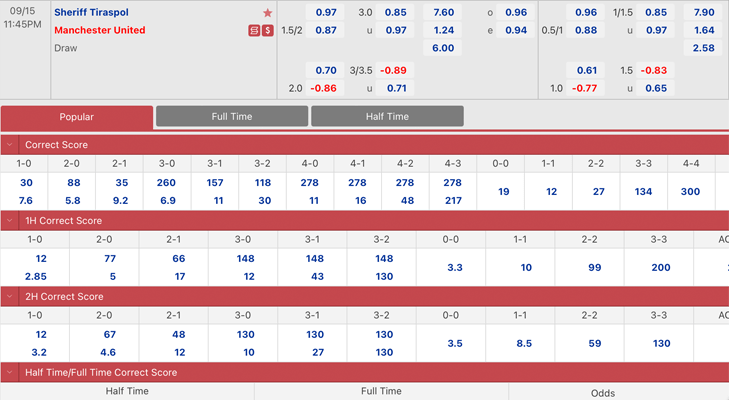Image resolution: width=729 pixels, height=400 pixels.
Task: Pick 2H Correct Score 2-1 odds 48
Action: click(179, 334)
